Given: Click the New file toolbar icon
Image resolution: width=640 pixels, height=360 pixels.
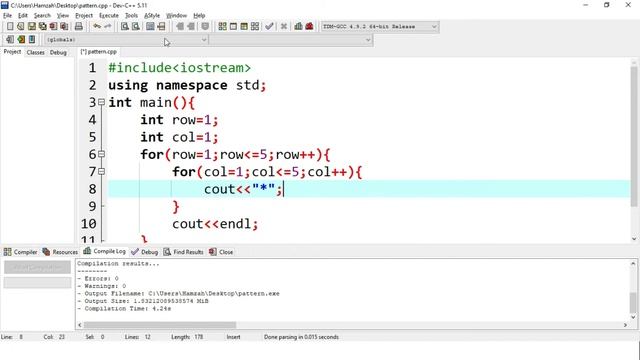Looking at the screenshot, I should 10,27.
